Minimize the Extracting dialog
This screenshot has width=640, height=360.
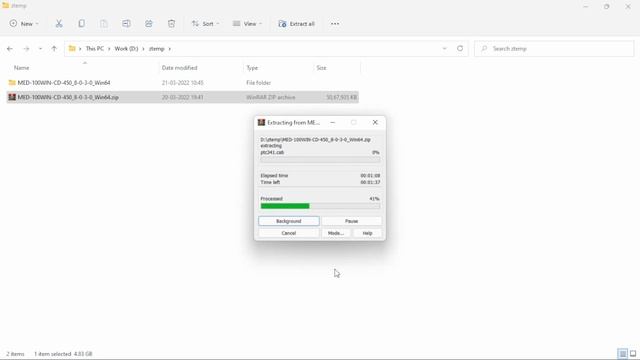click(x=333, y=122)
